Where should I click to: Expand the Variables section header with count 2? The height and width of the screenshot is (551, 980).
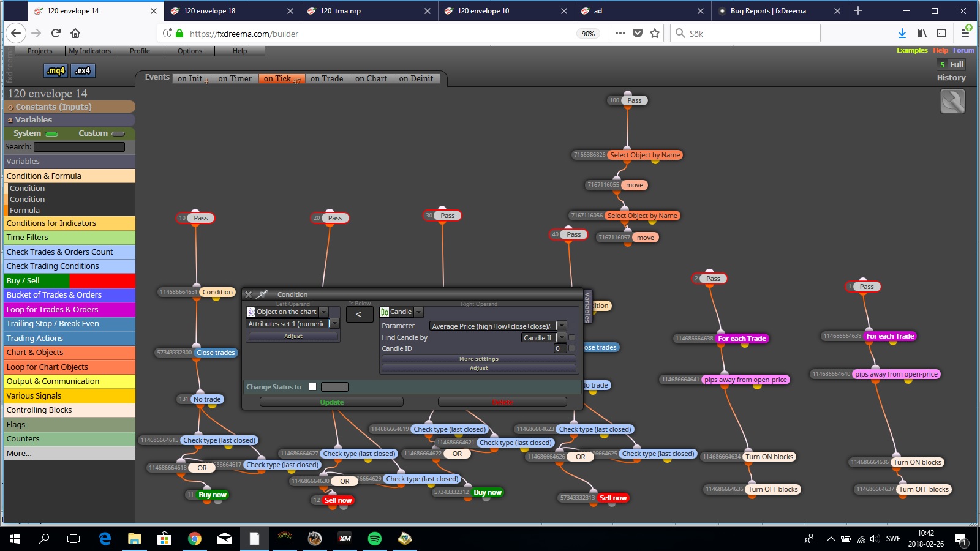69,120
